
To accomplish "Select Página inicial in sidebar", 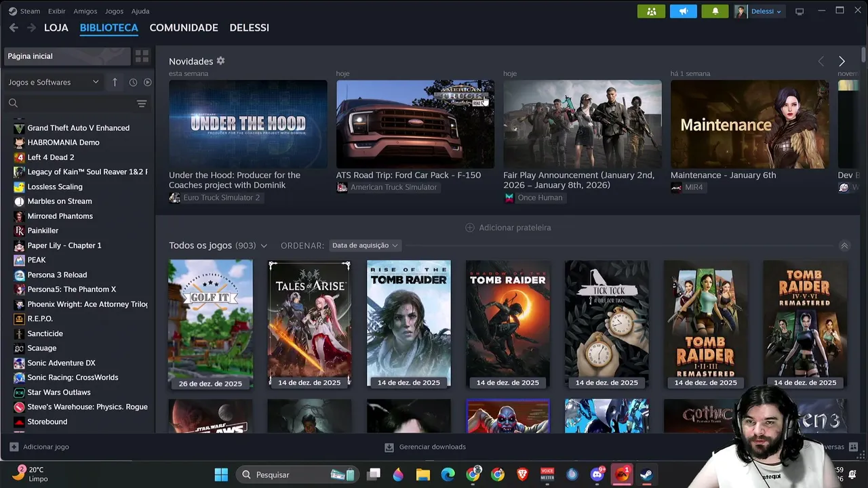I will tap(66, 56).
